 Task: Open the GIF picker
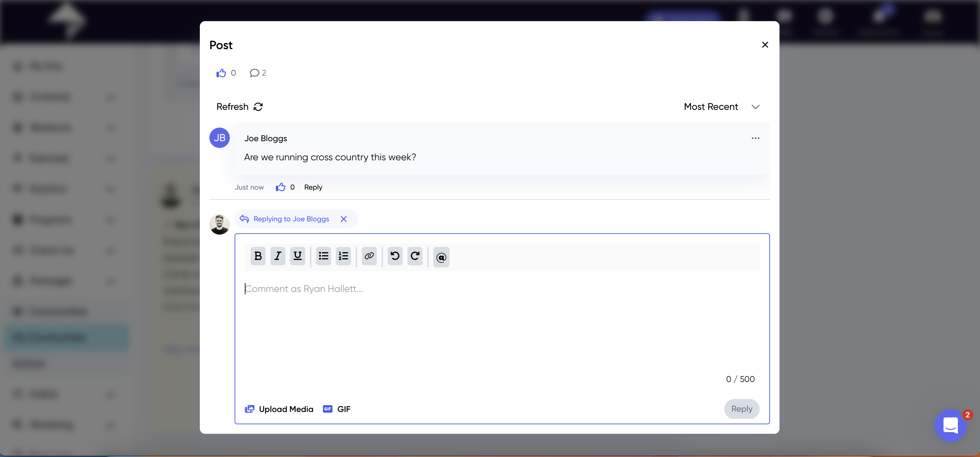click(x=336, y=409)
